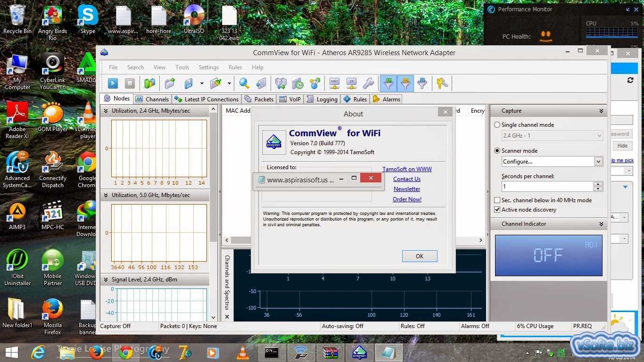Screen dimensions: 644x362
Task: Open the command prompt taskbar icon
Action: [272, 352]
